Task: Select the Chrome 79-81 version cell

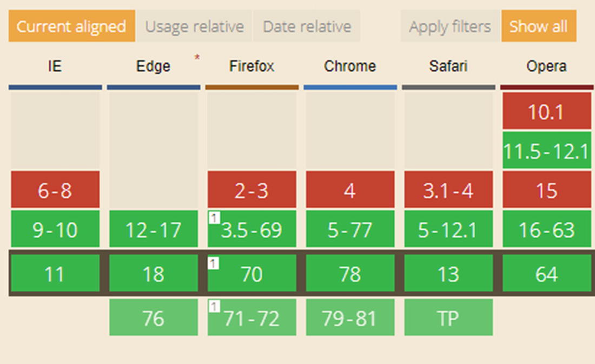Action: pos(350,317)
